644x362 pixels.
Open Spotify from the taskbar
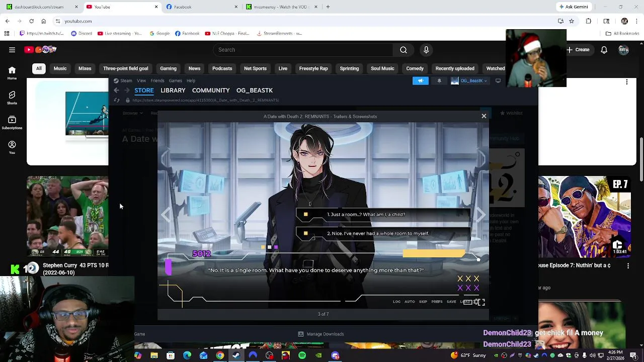[302, 355]
